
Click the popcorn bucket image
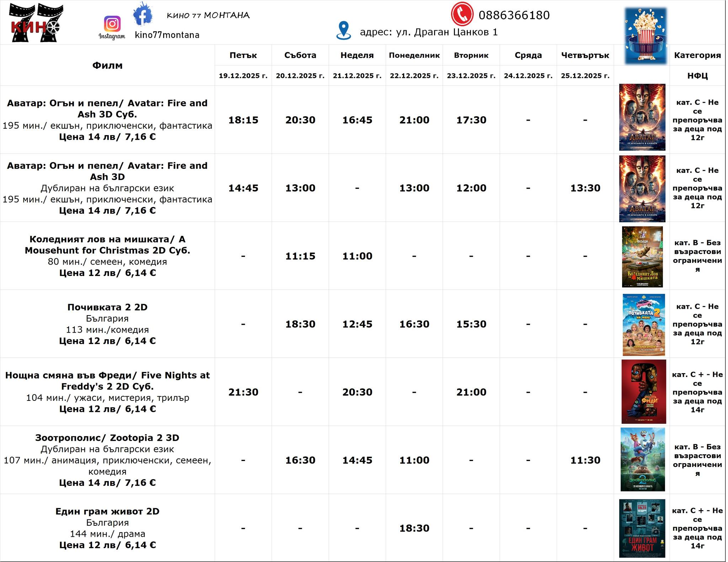646,36
